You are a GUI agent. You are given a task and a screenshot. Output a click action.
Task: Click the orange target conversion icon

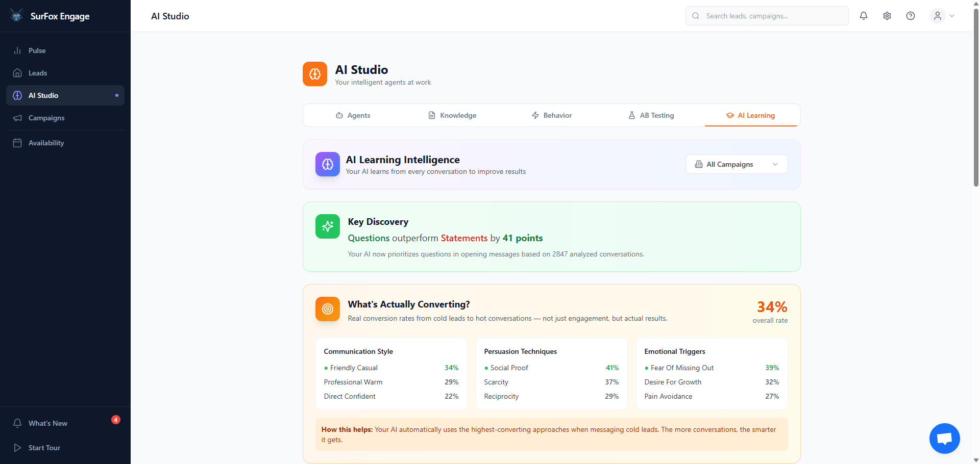click(x=327, y=309)
